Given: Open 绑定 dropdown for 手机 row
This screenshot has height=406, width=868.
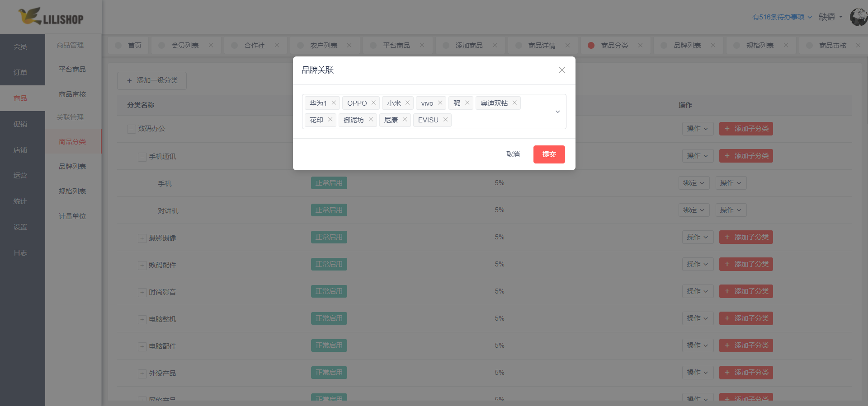Looking at the screenshot, I should click(x=694, y=183).
